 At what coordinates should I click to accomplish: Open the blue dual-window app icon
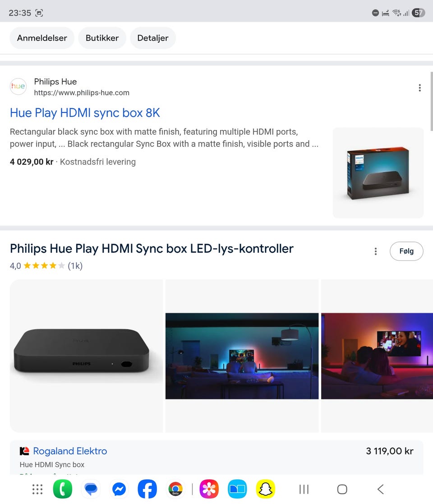coord(237,489)
